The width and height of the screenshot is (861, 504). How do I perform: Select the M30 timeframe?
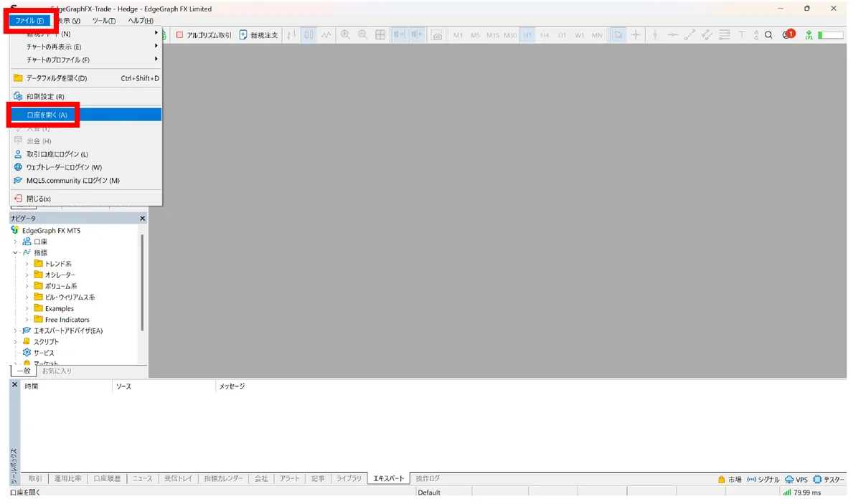click(x=510, y=34)
